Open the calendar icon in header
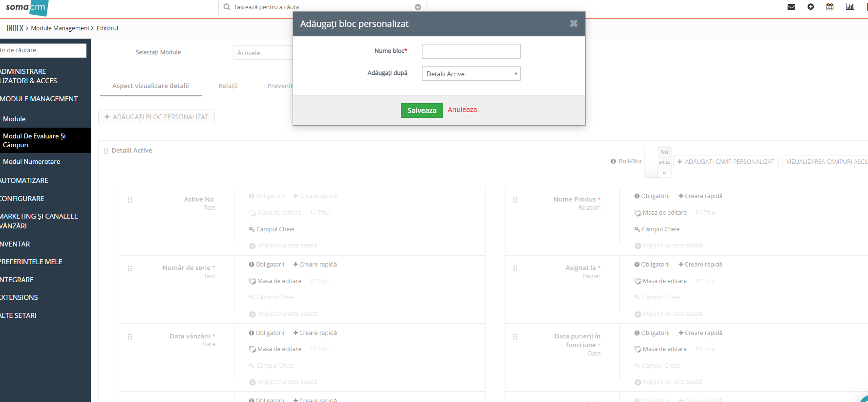 [830, 7]
